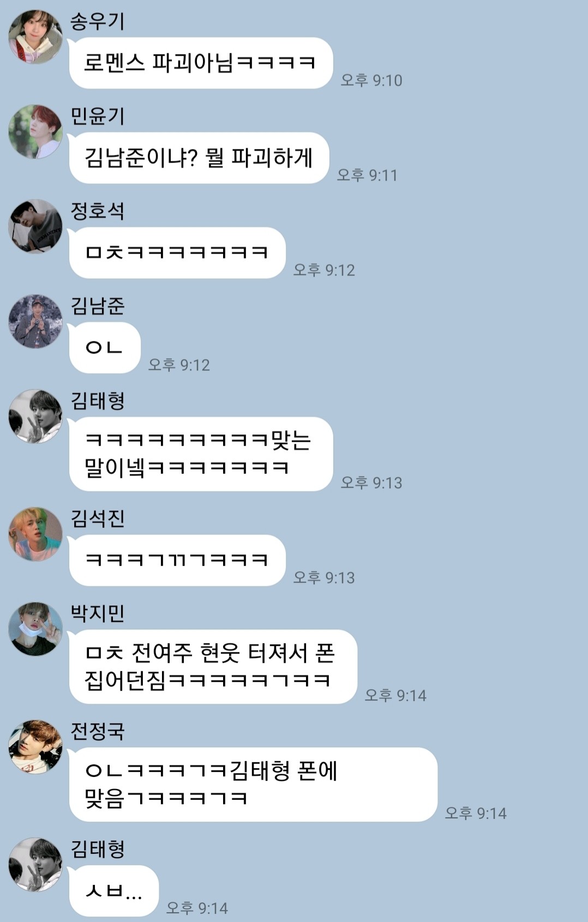
Task: Tap the sender name 박지민
Action: pyautogui.click(x=98, y=613)
